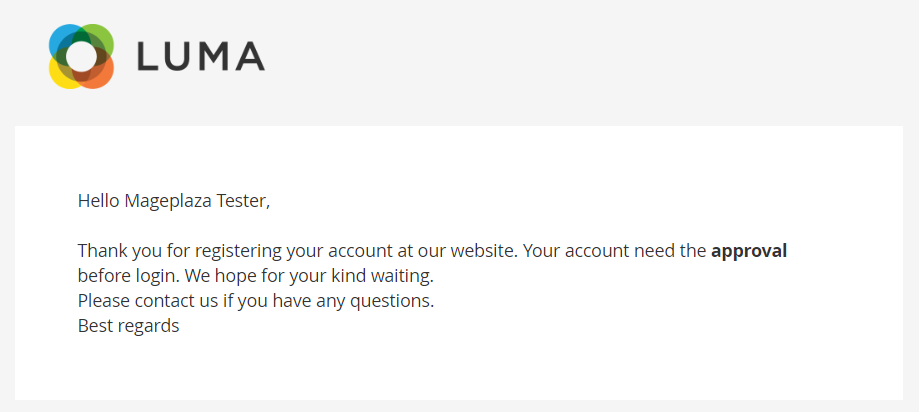
Task: Click the bold word approval
Action: (748, 250)
